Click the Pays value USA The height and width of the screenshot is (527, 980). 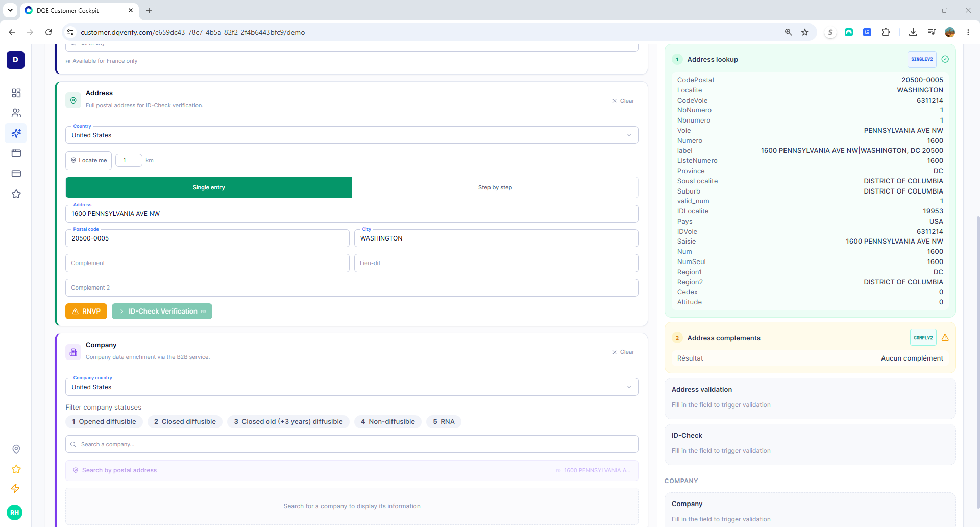coord(936,222)
